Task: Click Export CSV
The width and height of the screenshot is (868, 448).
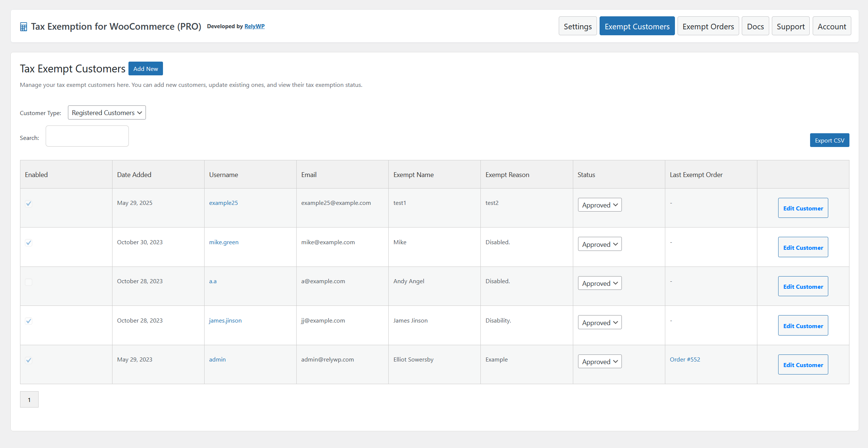Action: [x=829, y=140]
